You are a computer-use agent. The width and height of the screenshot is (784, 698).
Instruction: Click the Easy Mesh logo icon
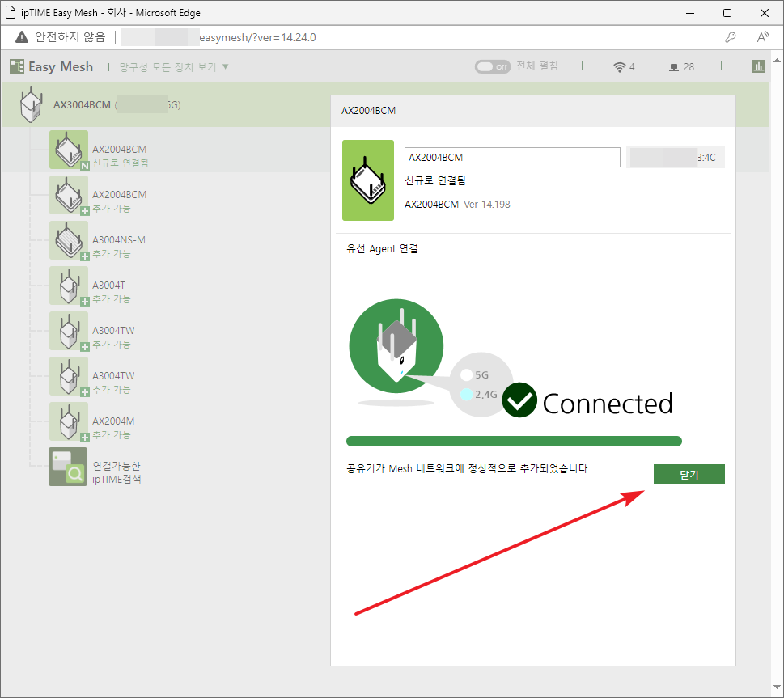[16, 66]
